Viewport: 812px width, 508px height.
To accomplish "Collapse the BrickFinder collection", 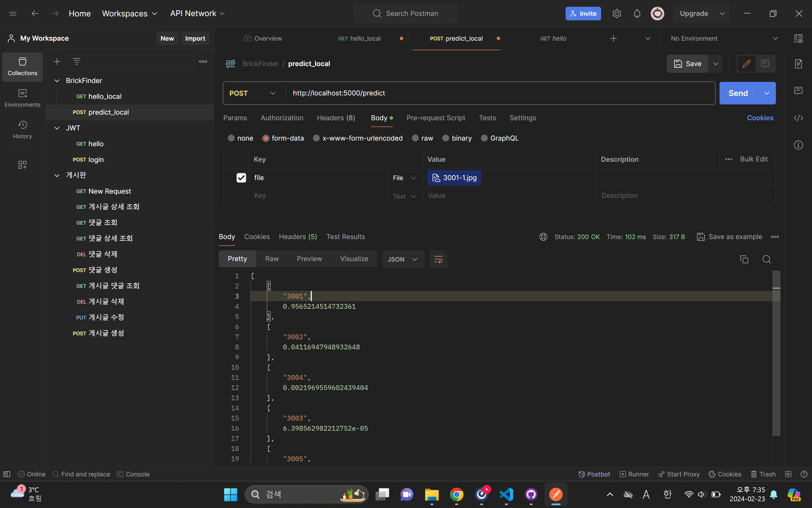I will pyautogui.click(x=57, y=81).
